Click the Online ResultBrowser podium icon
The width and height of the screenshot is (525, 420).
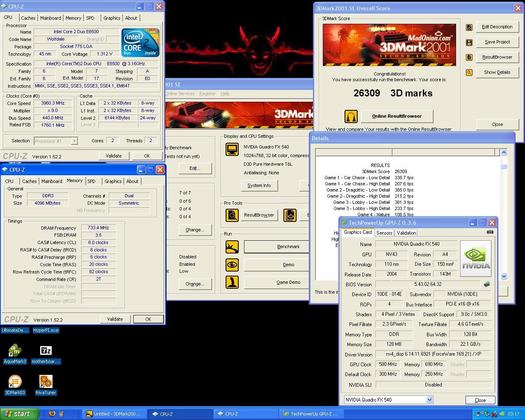(x=351, y=116)
